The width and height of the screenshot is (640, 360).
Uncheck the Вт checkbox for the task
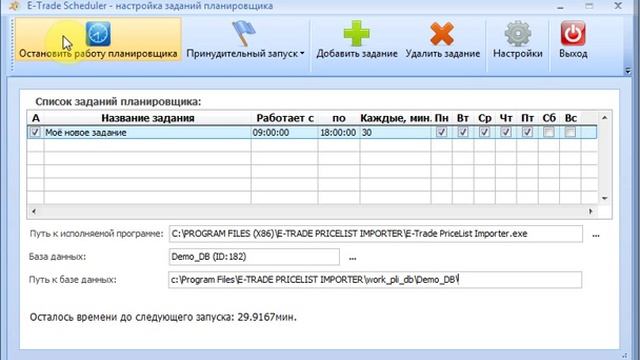(x=463, y=132)
